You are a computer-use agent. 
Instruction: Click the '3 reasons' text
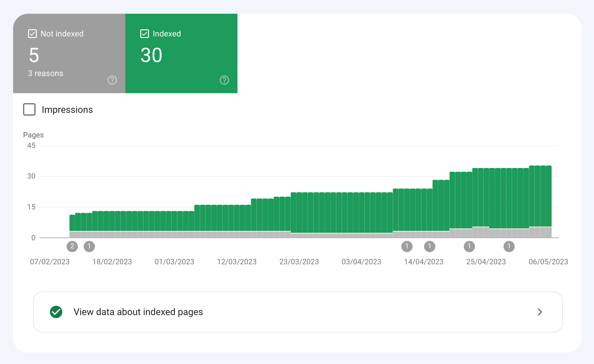point(46,73)
